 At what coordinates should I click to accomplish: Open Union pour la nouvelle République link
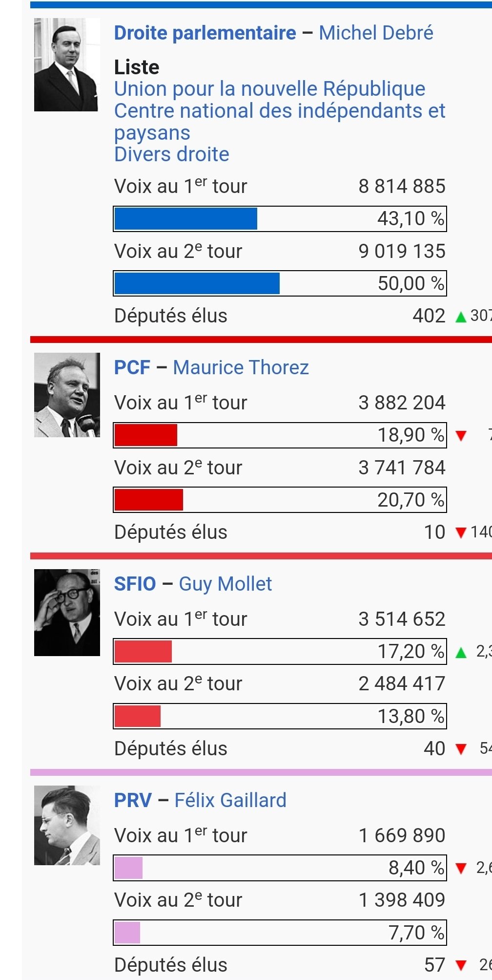(x=269, y=89)
